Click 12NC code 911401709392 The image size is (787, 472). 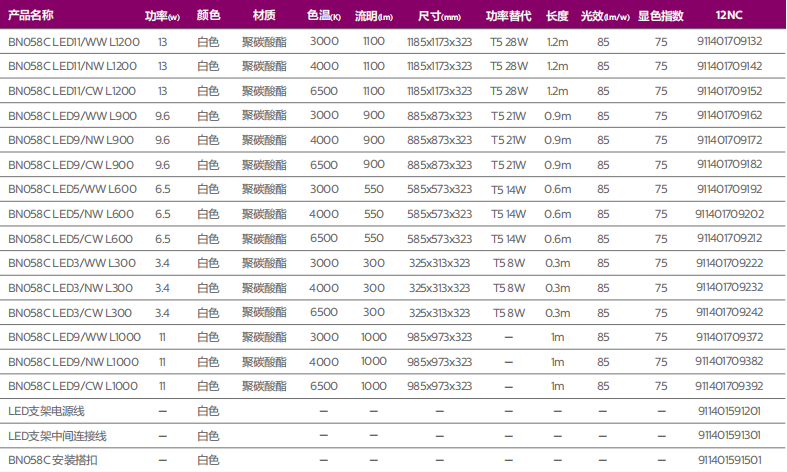729,386
